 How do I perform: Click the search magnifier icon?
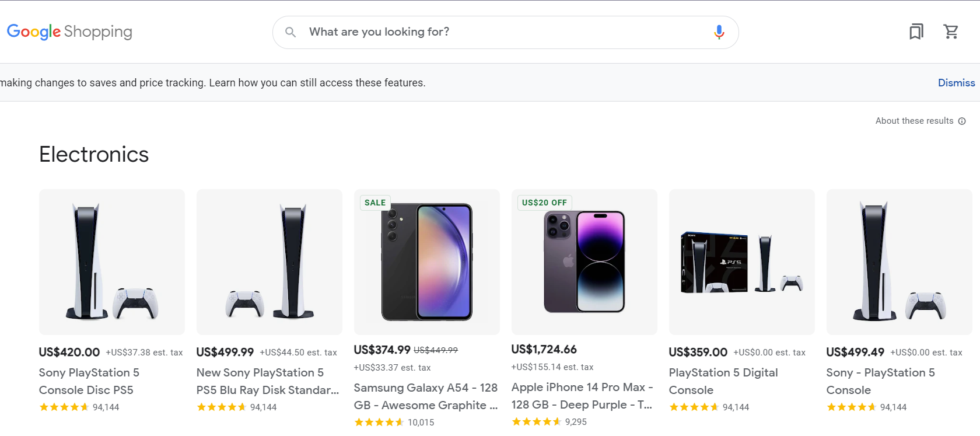pos(290,32)
